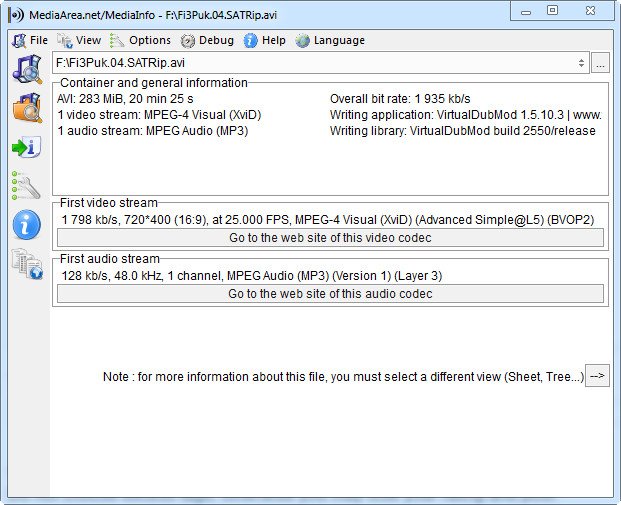
Task: Open the Language menu
Action: point(330,41)
